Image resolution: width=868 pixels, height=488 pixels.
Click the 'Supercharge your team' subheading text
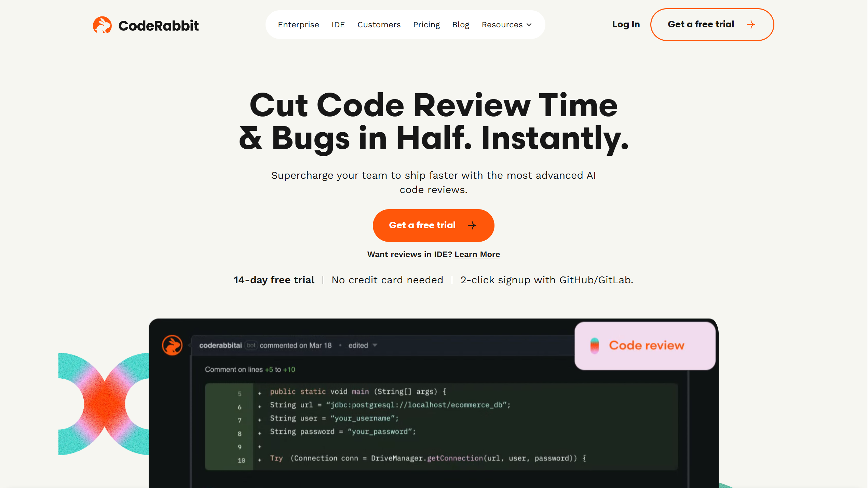(x=433, y=182)
